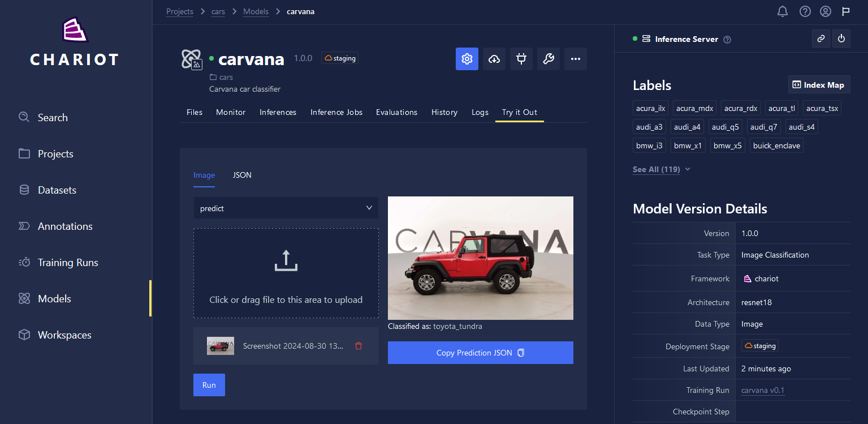
Task: Click the audi_s4 label chip
Action: tap(802, 127)
